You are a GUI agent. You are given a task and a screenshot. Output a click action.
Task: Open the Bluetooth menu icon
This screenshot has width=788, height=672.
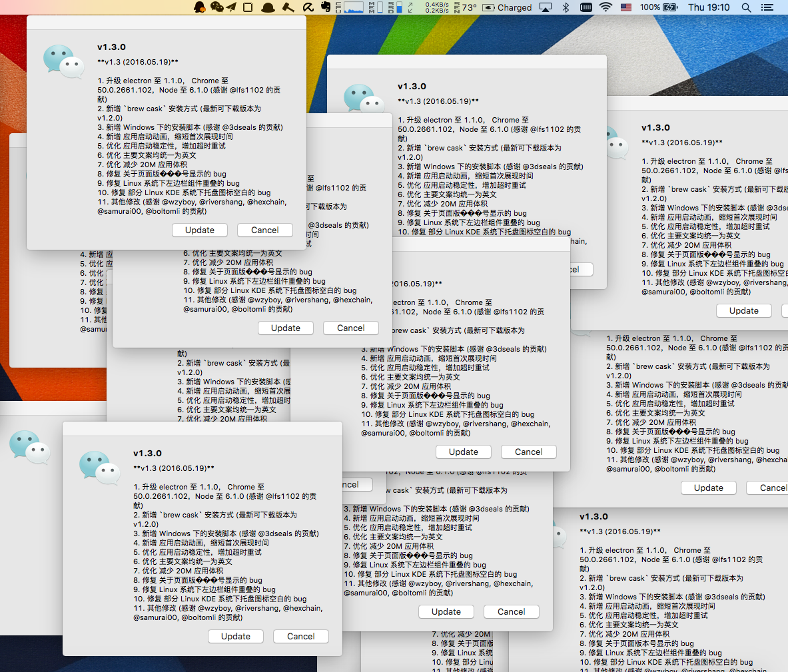pyautogui.click(x=566, y=7)
